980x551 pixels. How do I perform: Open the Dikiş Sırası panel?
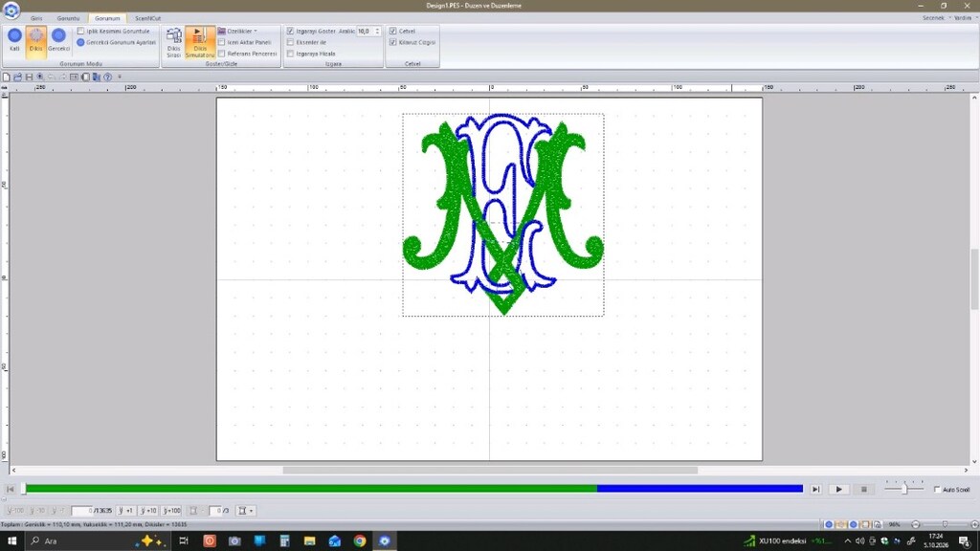point(174,42)
